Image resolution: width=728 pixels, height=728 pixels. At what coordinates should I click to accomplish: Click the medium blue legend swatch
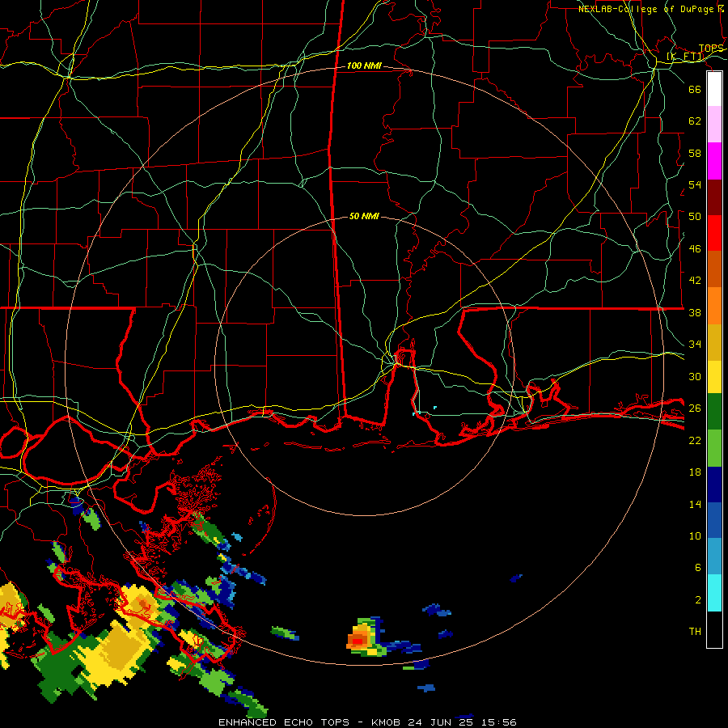tap(714, 520)
